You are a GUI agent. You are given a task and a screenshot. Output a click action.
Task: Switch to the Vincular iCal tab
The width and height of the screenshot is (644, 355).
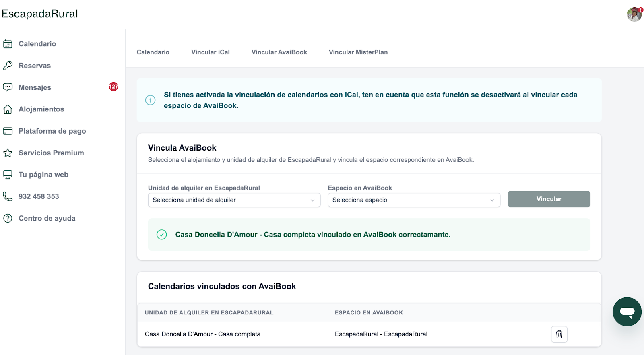(211, 52)
